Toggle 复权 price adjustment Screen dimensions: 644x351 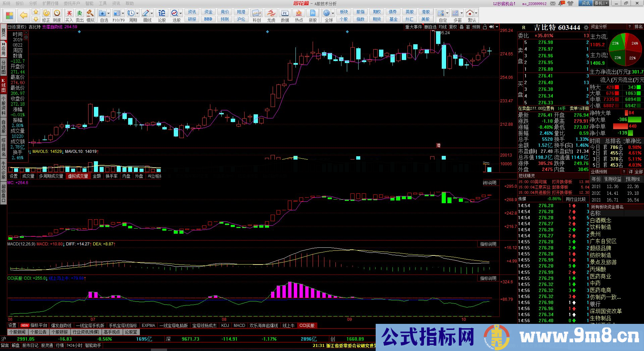tap(453, 27)
